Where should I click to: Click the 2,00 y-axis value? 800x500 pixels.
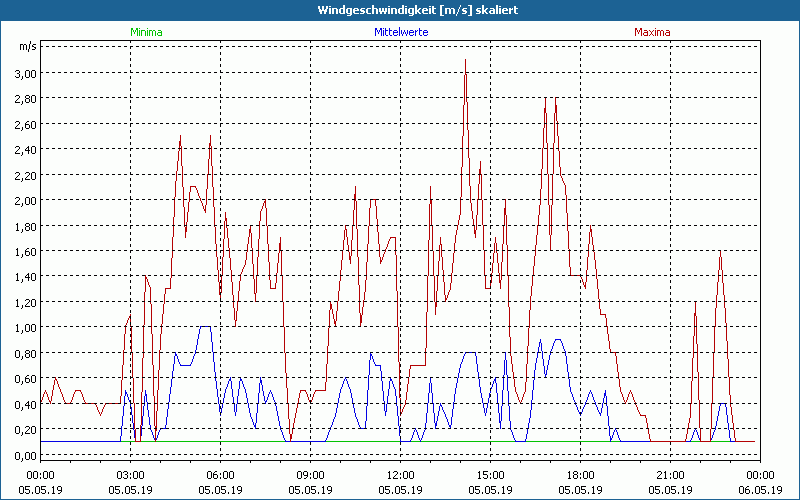point(24,200)
